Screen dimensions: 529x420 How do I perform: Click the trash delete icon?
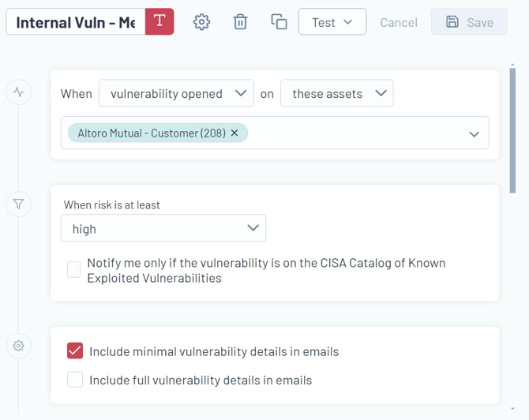241,22
